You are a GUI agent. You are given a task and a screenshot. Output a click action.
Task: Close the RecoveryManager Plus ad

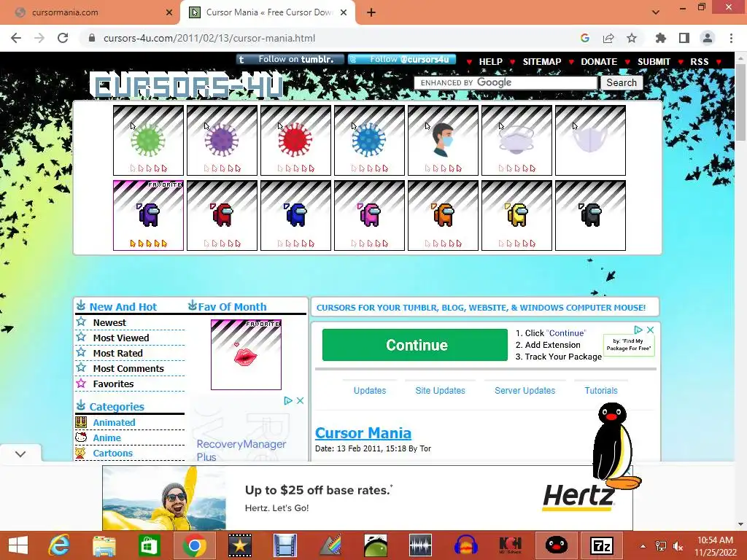[300, 400]
